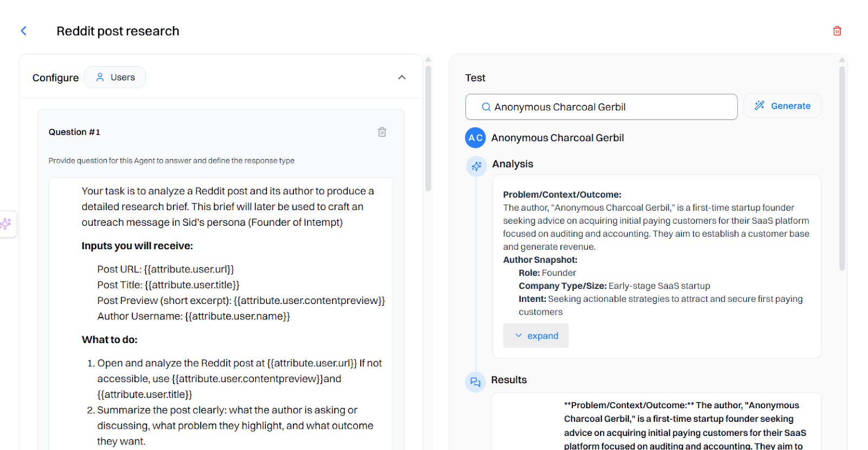Click the magnifier icon in the search box
The width and height of the screenshot is (868, 450).
click(486, 107)
